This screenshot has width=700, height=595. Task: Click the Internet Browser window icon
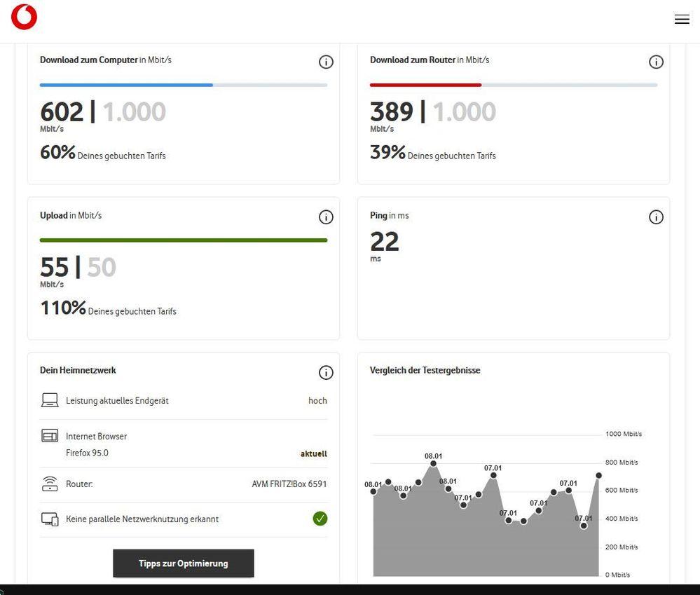pos(50,437)
